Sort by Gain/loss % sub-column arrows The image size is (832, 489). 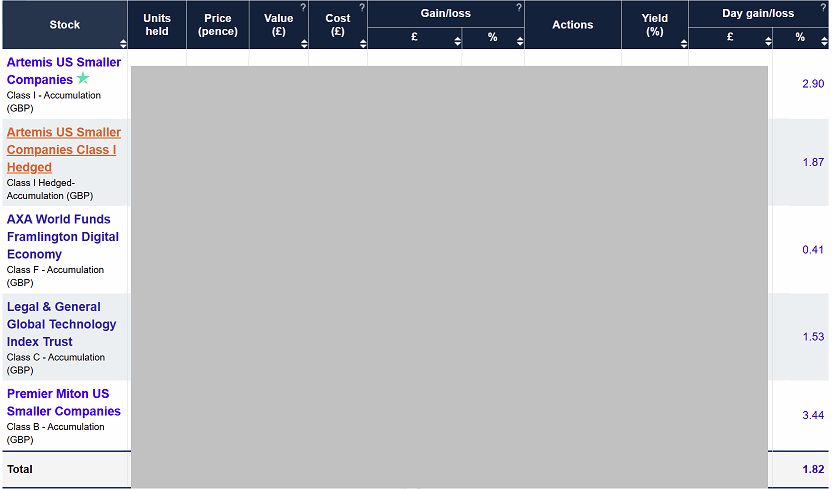click(518, 41)
